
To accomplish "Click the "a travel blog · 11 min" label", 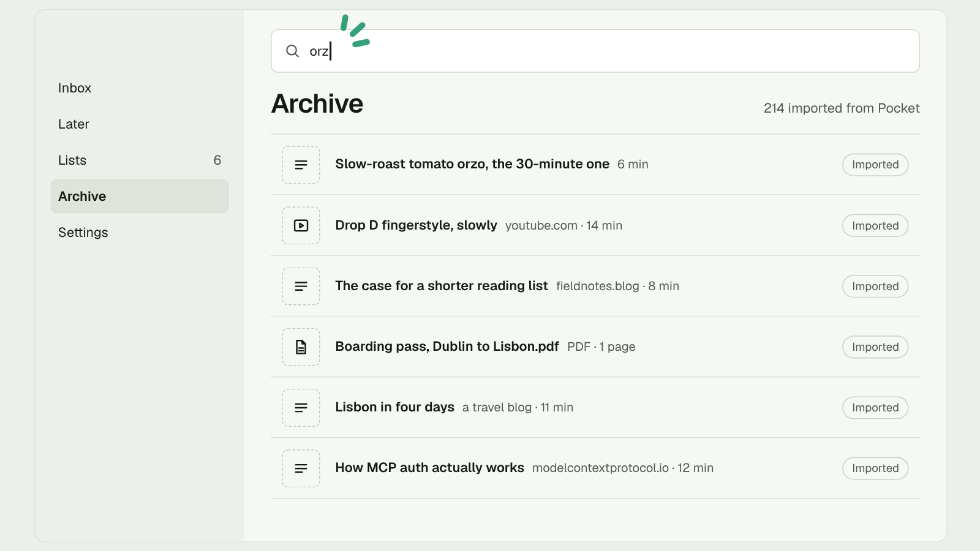I will [x=518, y=407].
